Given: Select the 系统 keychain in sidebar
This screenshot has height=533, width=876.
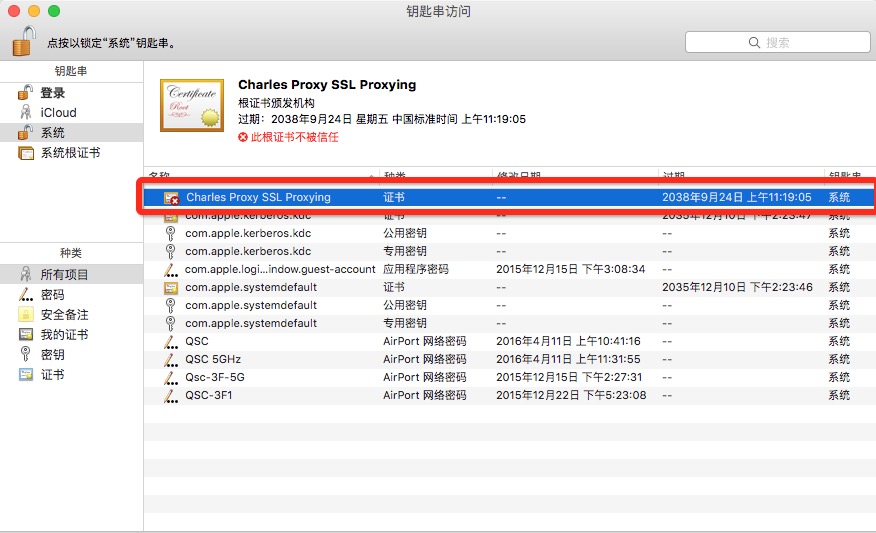Looking at the screenshot, I should [72, 132].
